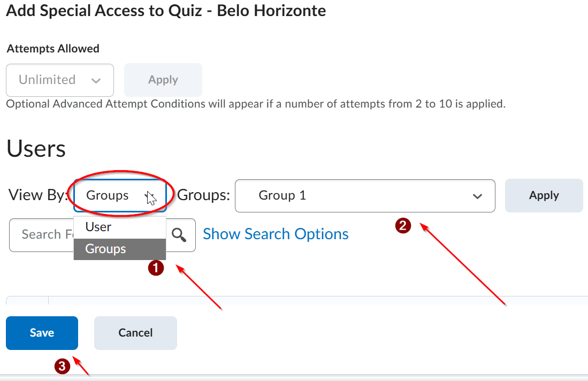Screen dimensions: 588x381
Task: Save the special access settings
Action: point(42,333)
